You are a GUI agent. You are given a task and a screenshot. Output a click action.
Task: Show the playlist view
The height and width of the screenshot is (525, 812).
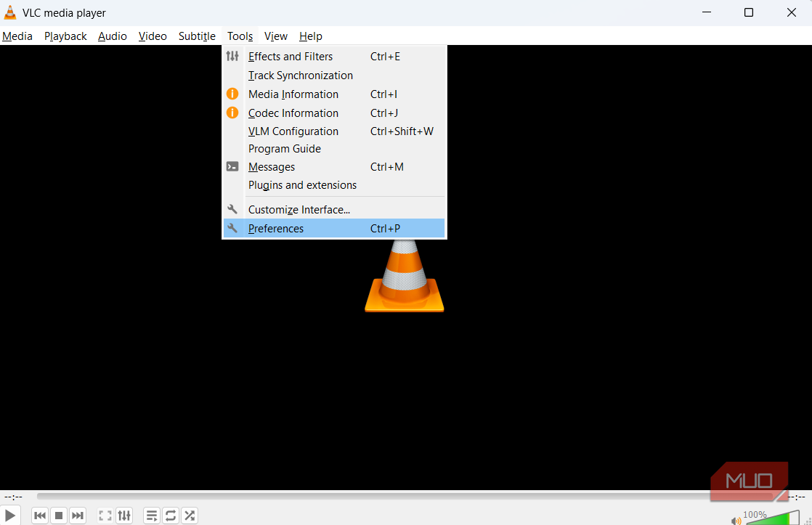[x=152, y=515]
